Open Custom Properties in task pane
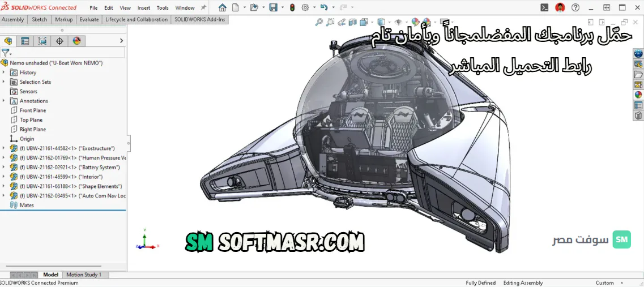This screenshot has width=644, height=287. tap(638, 105)
